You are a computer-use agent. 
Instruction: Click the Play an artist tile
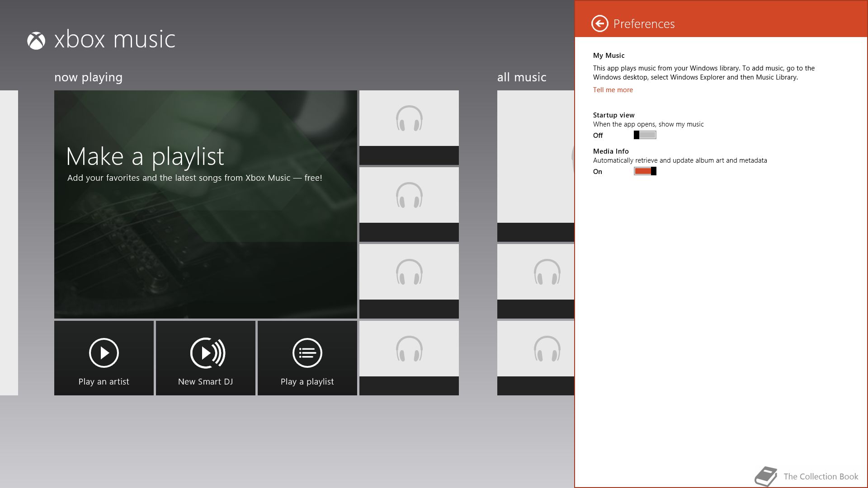click(104, 358)
